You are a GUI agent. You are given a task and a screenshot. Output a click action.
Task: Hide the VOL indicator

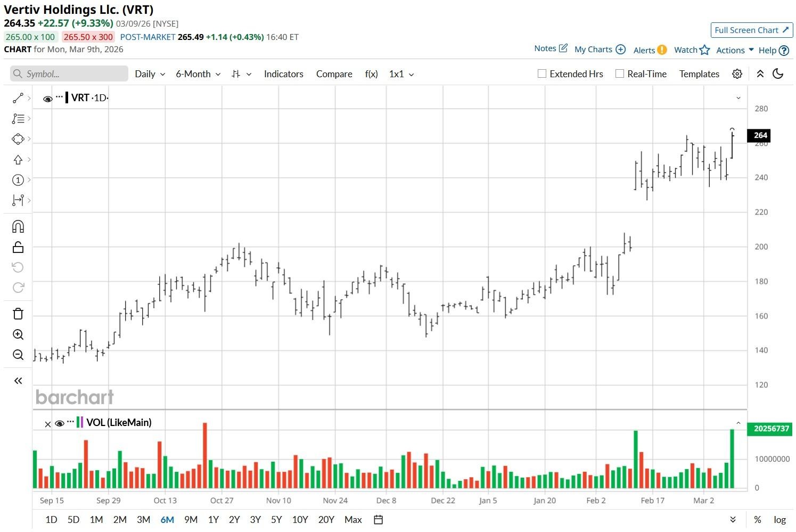coord(60,423)
